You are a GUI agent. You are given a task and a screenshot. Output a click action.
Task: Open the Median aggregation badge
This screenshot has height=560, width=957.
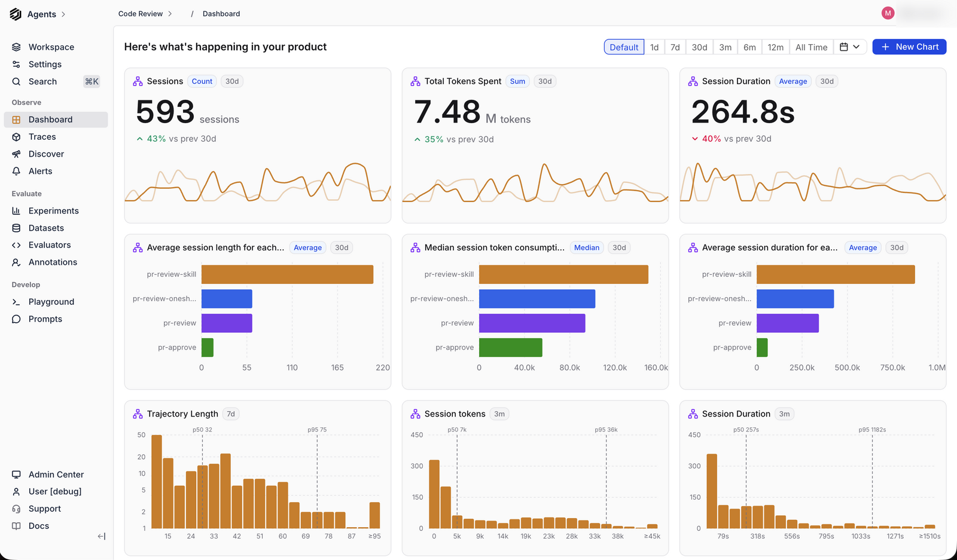[x=587, y=247]
